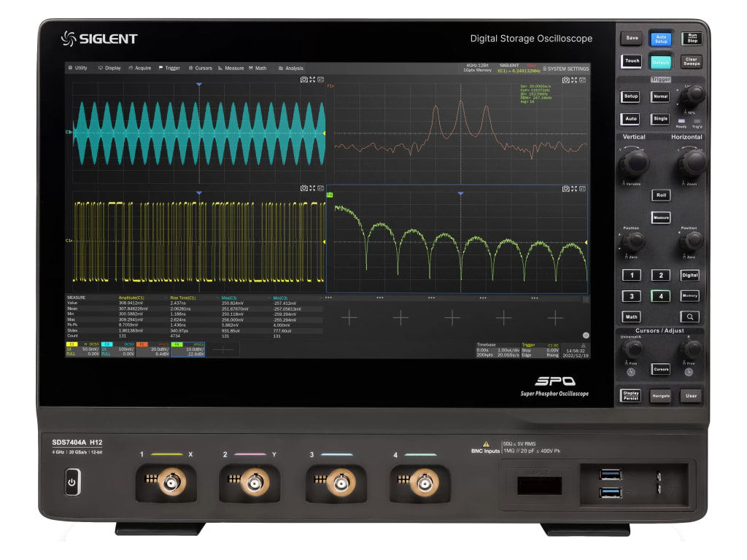Open the C3 channel descriptor box
This screenshot has width=747, height=560.
tap(117, 349)
